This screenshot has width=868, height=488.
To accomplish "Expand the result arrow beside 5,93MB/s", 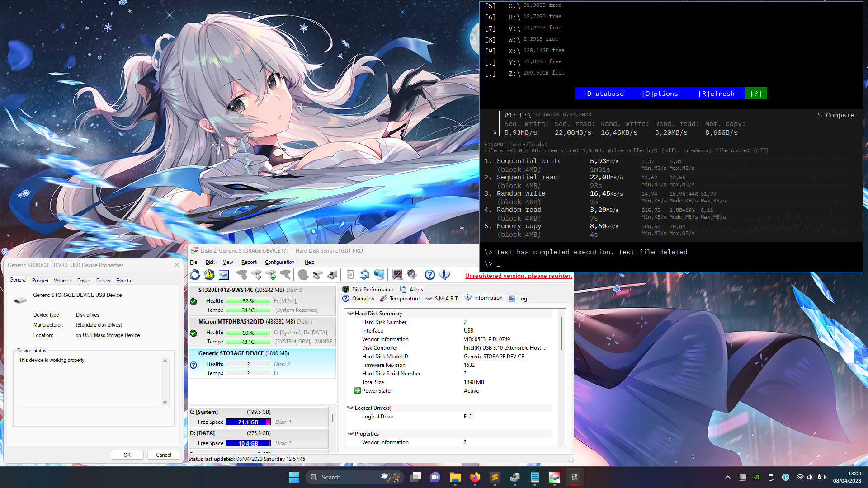I will point(494,132).
